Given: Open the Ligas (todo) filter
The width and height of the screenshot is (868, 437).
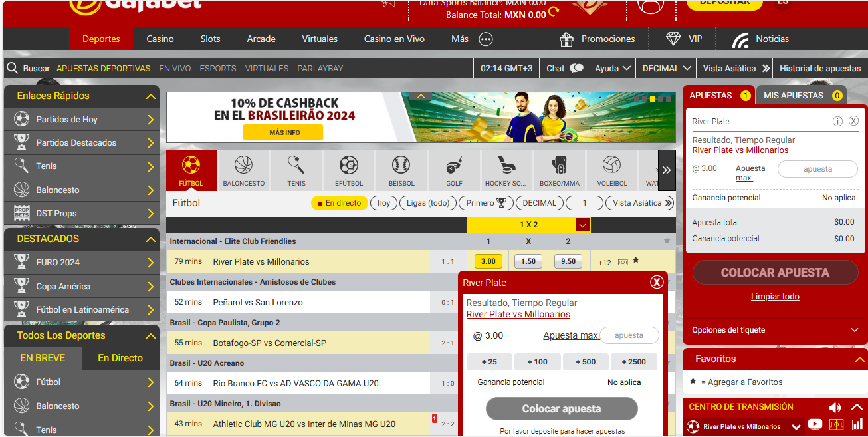Looking at the screenshot, I should point(428,203).
